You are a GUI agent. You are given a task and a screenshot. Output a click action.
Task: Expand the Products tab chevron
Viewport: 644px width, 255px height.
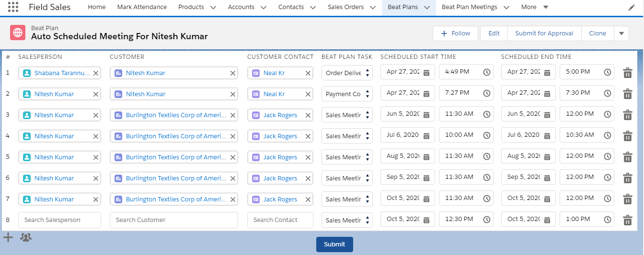point(213,8)
